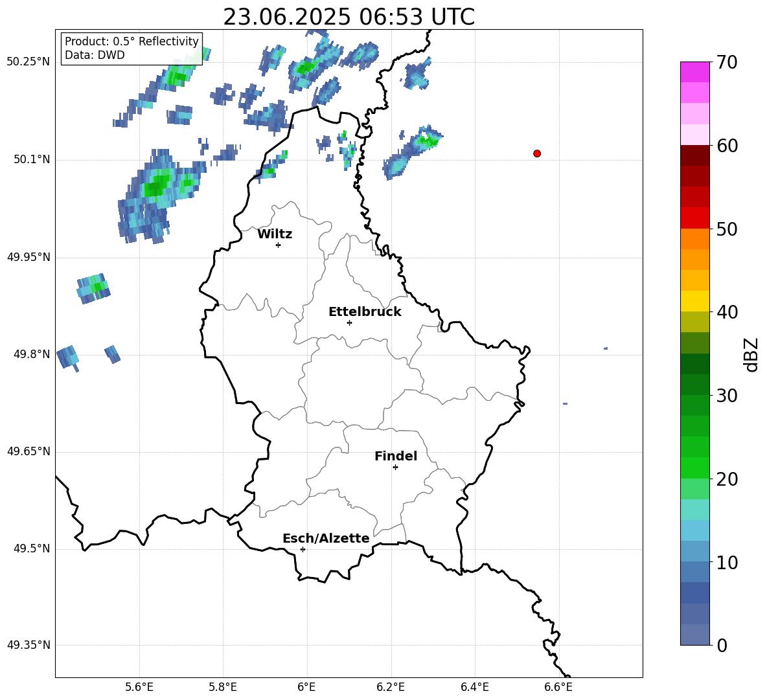This screenshot has height=700, width=767.
Task: Click the 49.35°N latitude label
Action: 29,645
